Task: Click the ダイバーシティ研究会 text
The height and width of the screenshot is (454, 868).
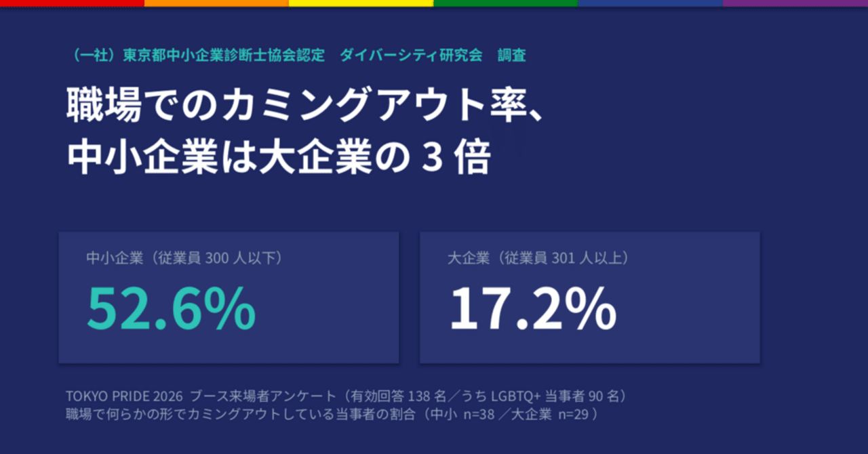Action: [411, 56]
